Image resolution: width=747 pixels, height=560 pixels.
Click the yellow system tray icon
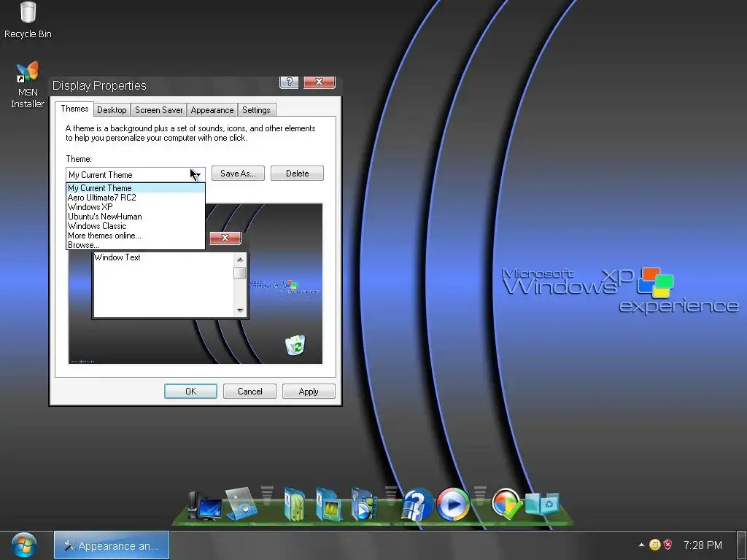point(655,545)
